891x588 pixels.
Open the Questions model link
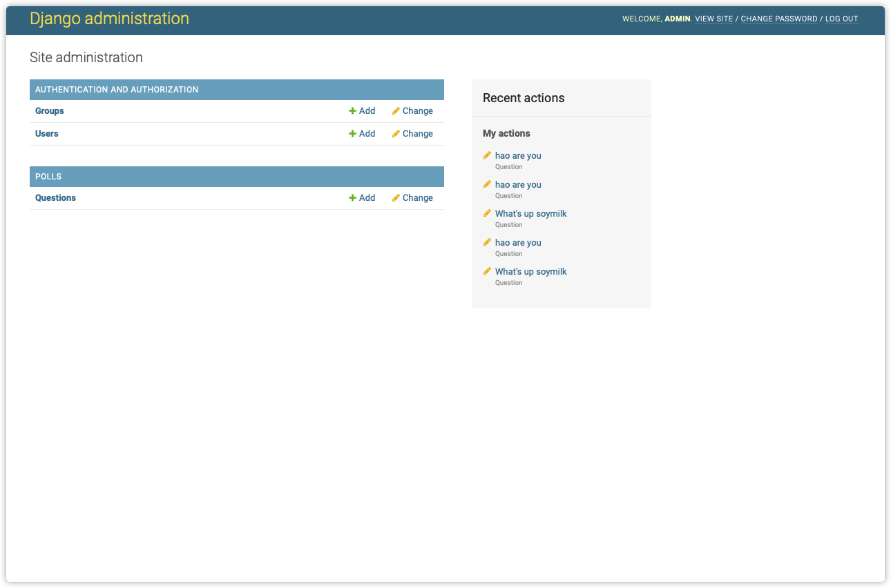tap(55, 198)
